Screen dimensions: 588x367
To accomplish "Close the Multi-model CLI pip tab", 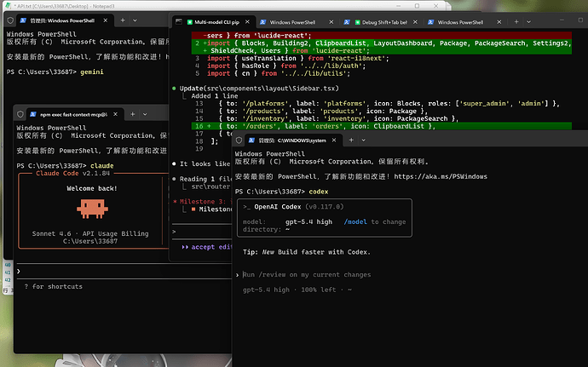I will [247, 22].
